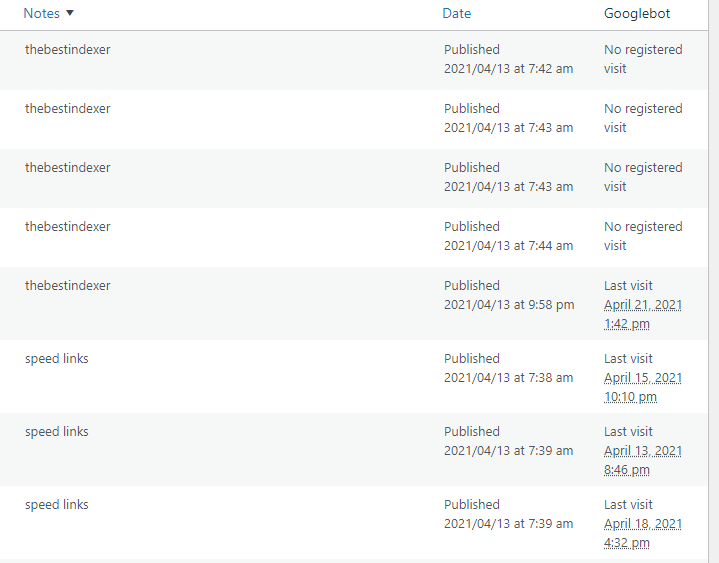Click the Googlebot last visit April 21, 2021 1:42 pm
This screenshot has width=719, height=563.
pos(642,315)
